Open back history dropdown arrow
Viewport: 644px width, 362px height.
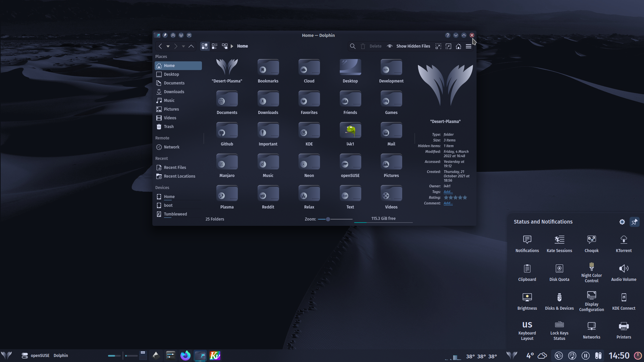coord(168,46)
